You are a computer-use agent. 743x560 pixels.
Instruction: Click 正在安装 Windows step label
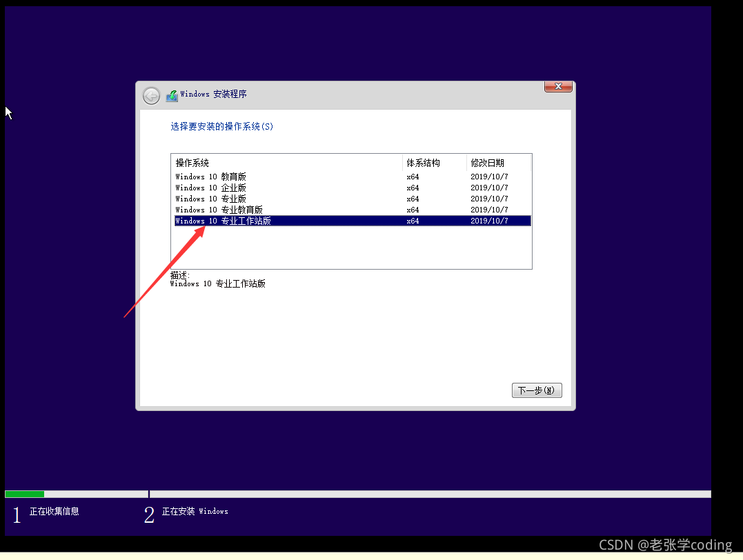(195, 511)
